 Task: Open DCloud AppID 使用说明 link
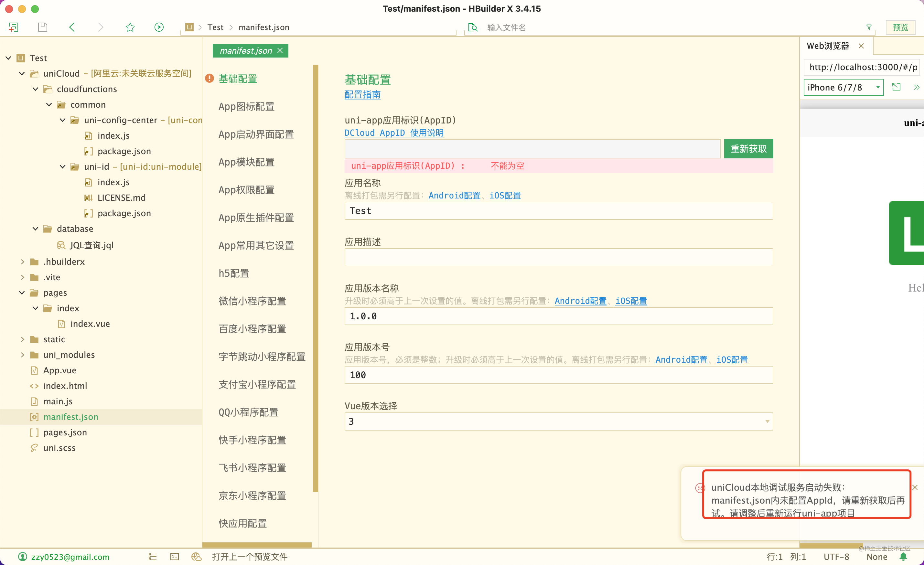[x=394, y=133]
